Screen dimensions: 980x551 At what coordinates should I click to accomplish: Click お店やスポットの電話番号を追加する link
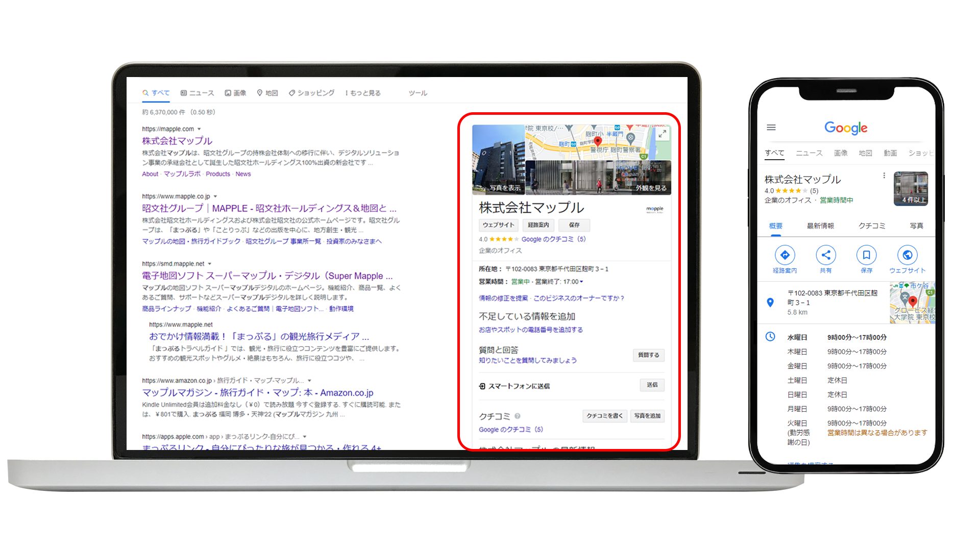pyautogui.click(x=531, y=330)
